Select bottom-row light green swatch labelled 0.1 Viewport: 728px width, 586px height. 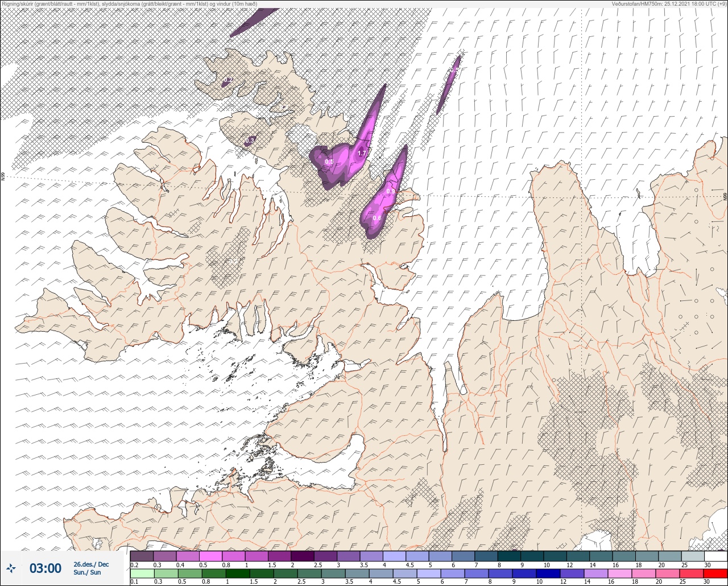click(x=142, y=573)
